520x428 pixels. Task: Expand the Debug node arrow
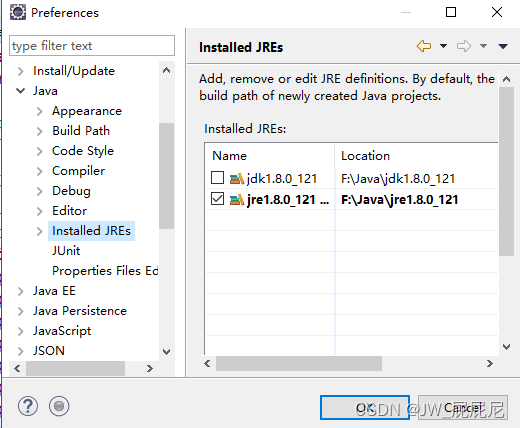pyautogui.click(x=40, y=191)
